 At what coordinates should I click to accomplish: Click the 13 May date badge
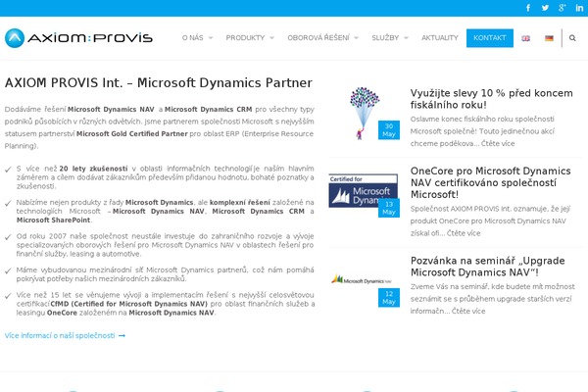coord(389,208)
